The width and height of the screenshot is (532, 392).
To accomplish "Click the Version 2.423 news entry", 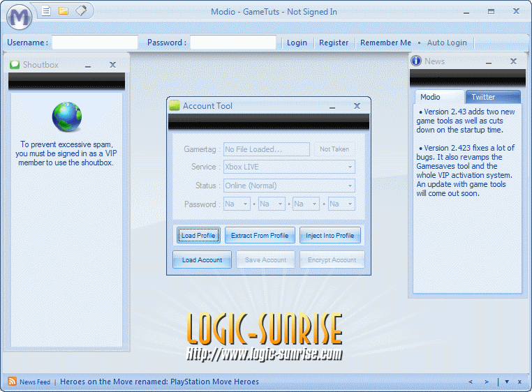I will [x=466, y=171].
